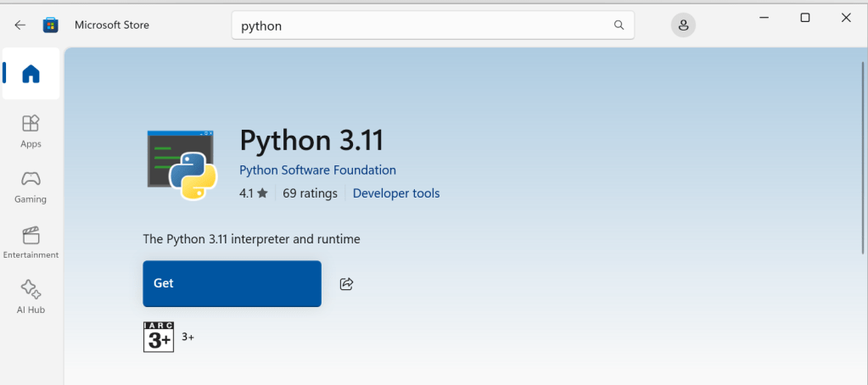Viewport: 868px width, 385px height.
Task: Click the IARC 3+ age rating badge
Action: (159, 337)
